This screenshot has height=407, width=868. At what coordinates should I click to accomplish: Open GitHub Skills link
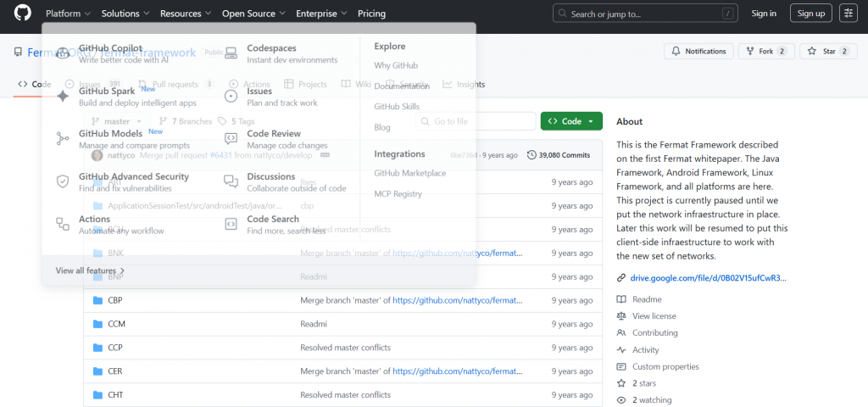pyautogui.click(x=397, y=106)
